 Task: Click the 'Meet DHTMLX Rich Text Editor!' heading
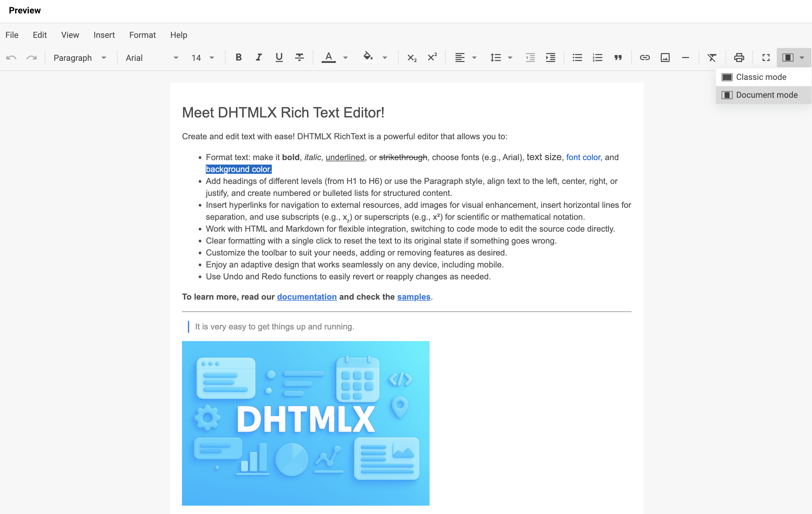pyautogui.click(x=283, y=113)
